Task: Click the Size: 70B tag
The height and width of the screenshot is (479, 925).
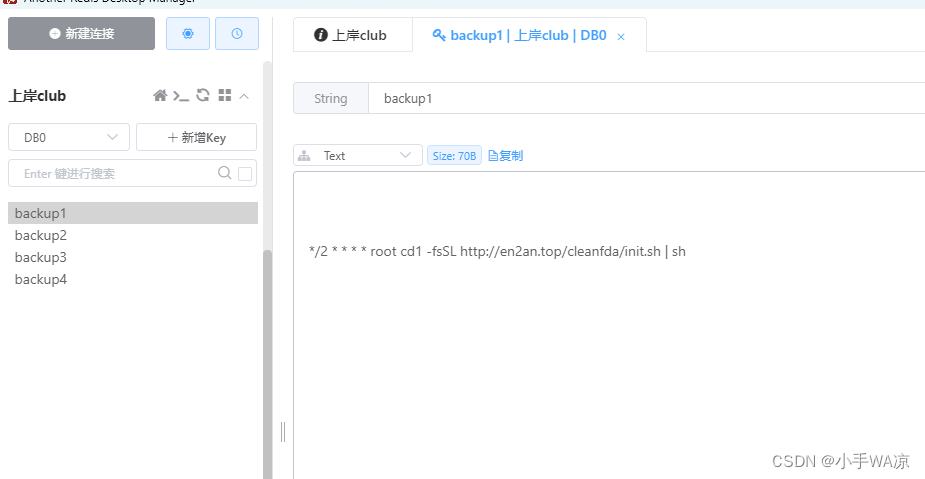Action: point(454,156)
